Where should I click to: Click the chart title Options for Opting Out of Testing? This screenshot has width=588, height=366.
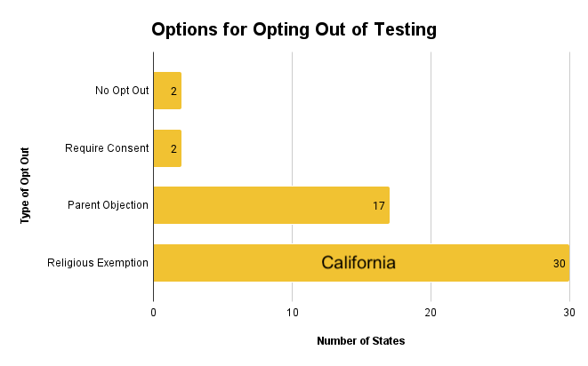click(x=294, y=29)
